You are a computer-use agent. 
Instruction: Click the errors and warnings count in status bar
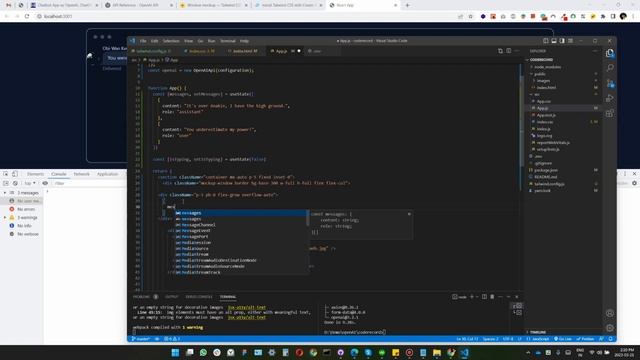172,339
